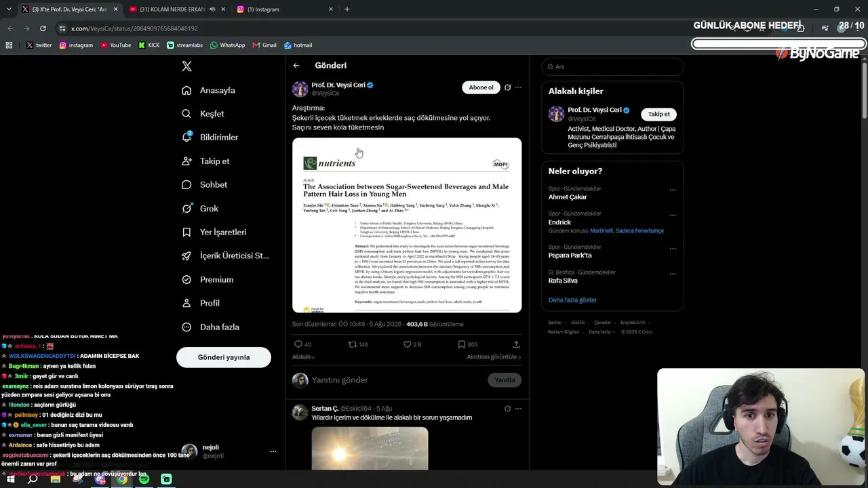Open the instagram bookmark
The image size is (868, 488).
(76, 45)
